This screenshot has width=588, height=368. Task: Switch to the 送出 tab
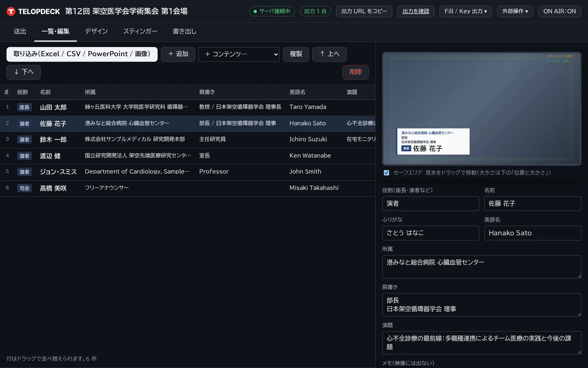coord(20,32)
